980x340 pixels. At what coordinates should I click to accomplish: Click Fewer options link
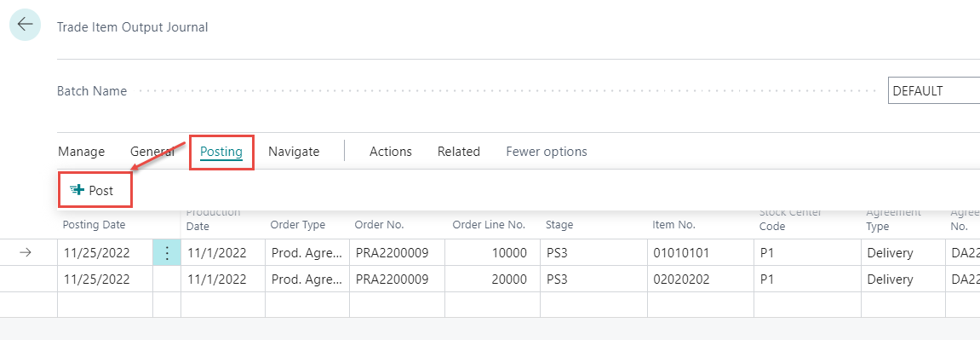[x=547, y=151]
